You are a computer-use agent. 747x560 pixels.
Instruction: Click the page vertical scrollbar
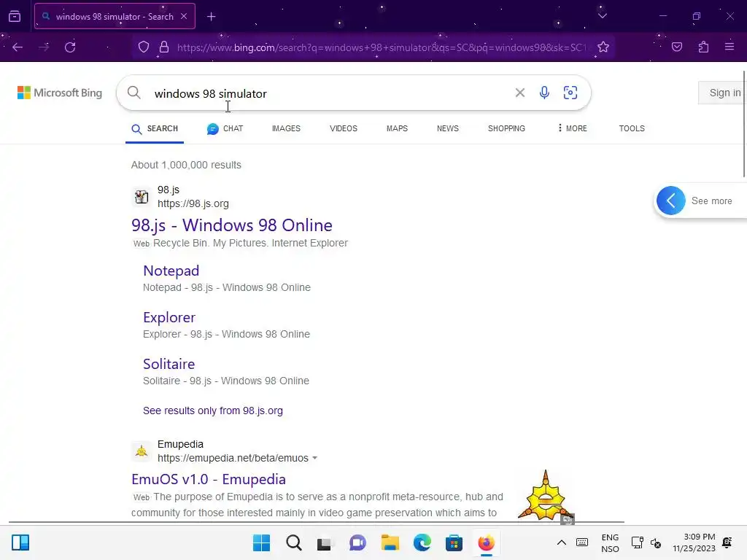click(745, 123)
